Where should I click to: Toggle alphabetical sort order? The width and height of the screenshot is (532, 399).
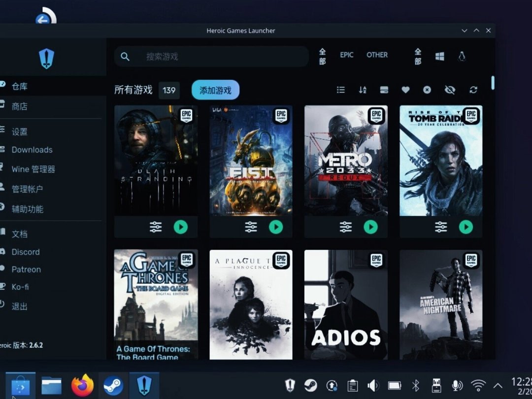click(363, 90)
